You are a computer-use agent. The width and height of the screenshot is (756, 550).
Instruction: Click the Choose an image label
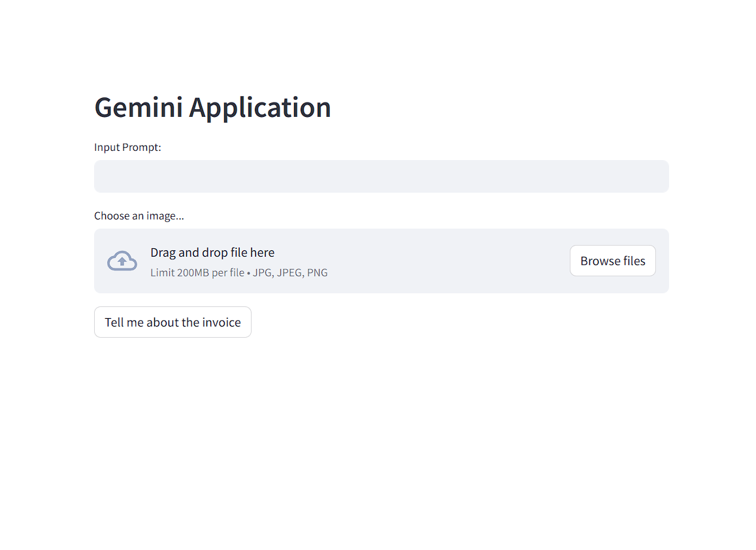[x=139, y=216]
